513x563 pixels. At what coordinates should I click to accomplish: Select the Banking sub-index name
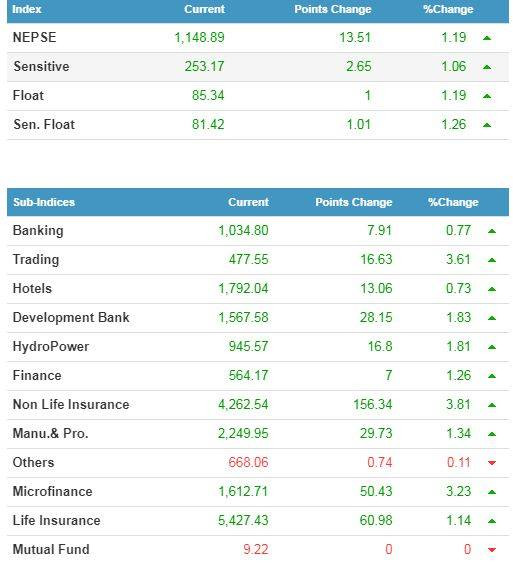pyautogui.click(x=38, y=231)
